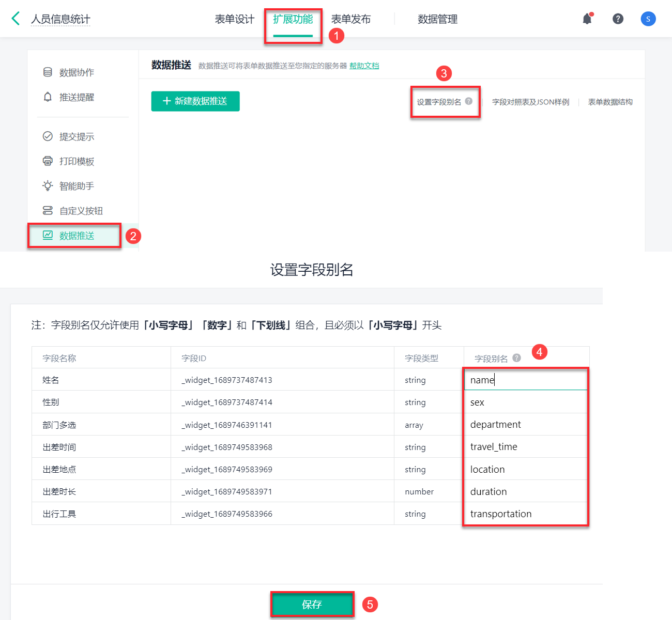Focus the alias field containing transportation
Screen dimensions: 672x620
(x=526, y=514)
